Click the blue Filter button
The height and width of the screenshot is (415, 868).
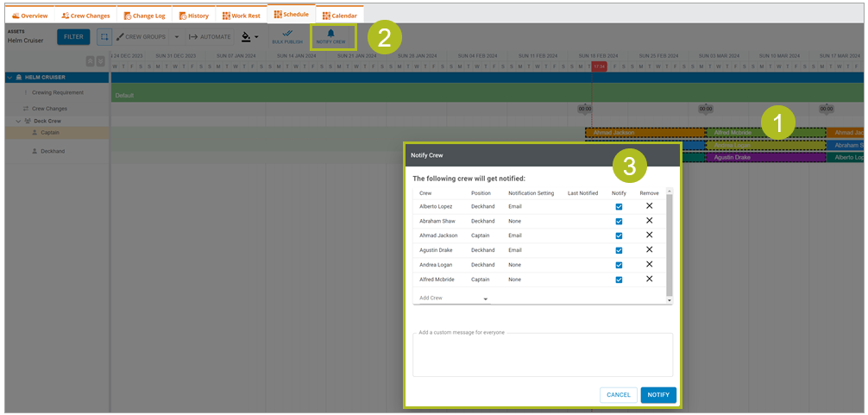click(73, 37)
